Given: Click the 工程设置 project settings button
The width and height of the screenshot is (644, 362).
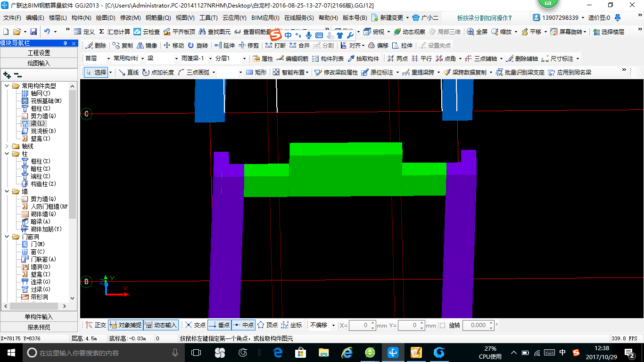Looking at the screenshot, I should coord(39,53).
